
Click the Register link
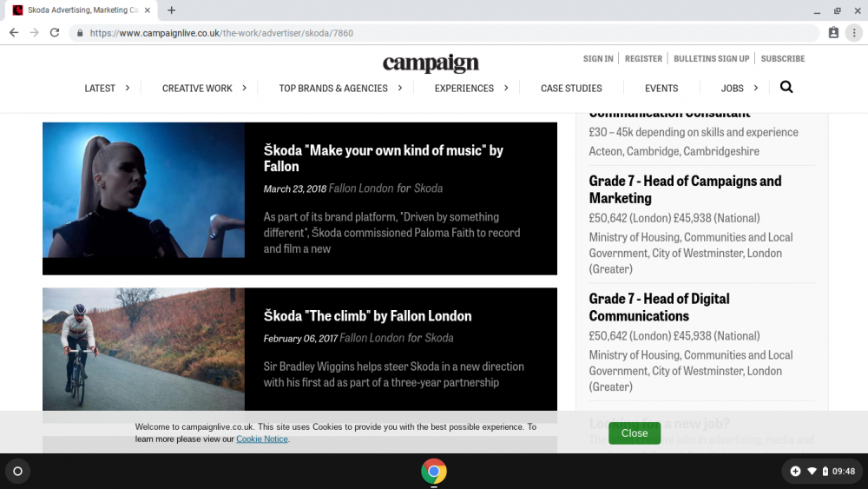pyautogui.click(x=643, y=59)
